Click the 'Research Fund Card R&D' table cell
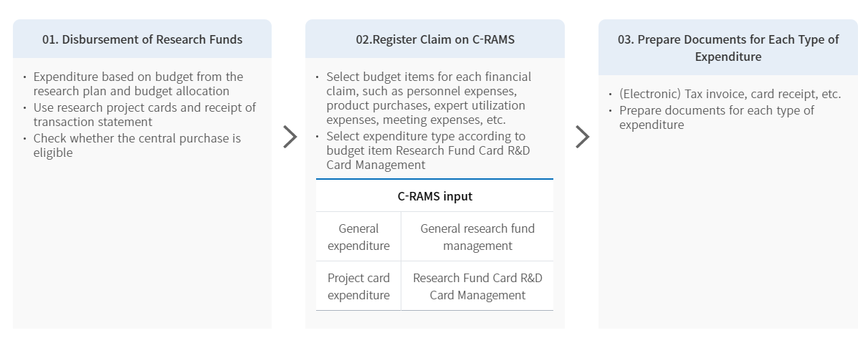868x343 pixels. [477, 286]
